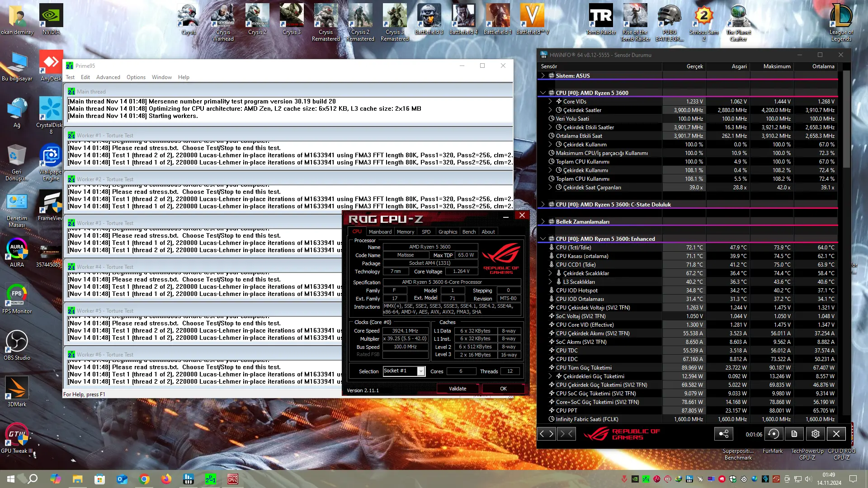868x488 pixels.
Task: Open the FPS Monitor desktop icon
Action: pos(17,299)
